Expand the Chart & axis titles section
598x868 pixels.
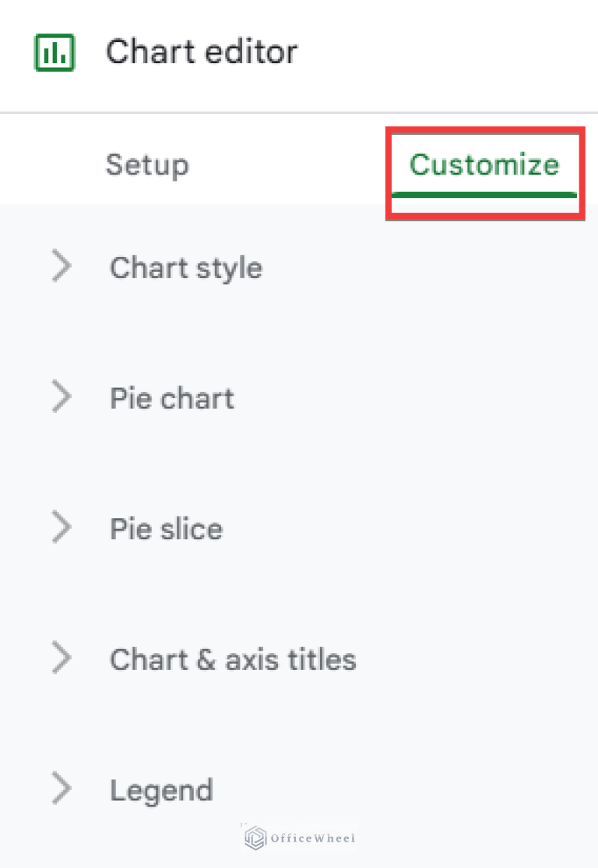tap(232, 658)
